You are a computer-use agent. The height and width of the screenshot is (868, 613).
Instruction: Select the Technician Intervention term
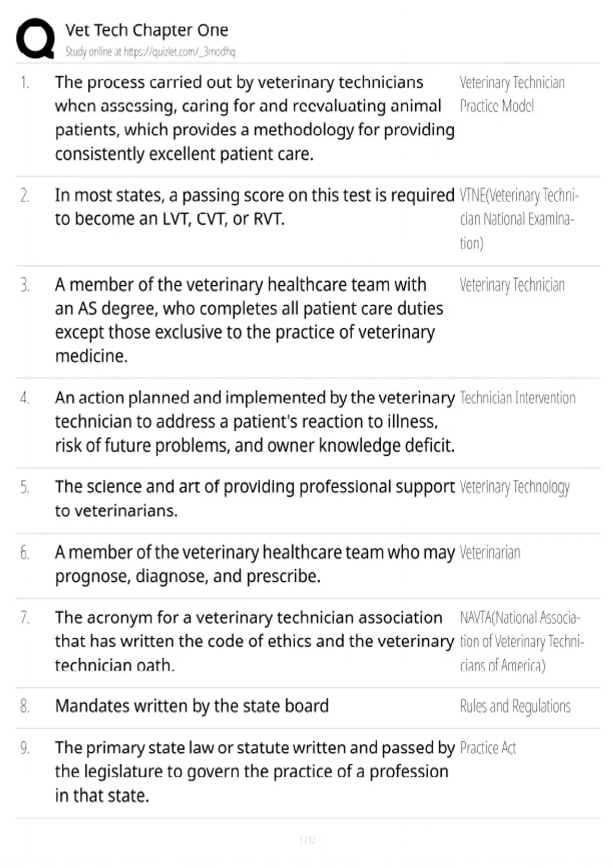click(517, 398)
